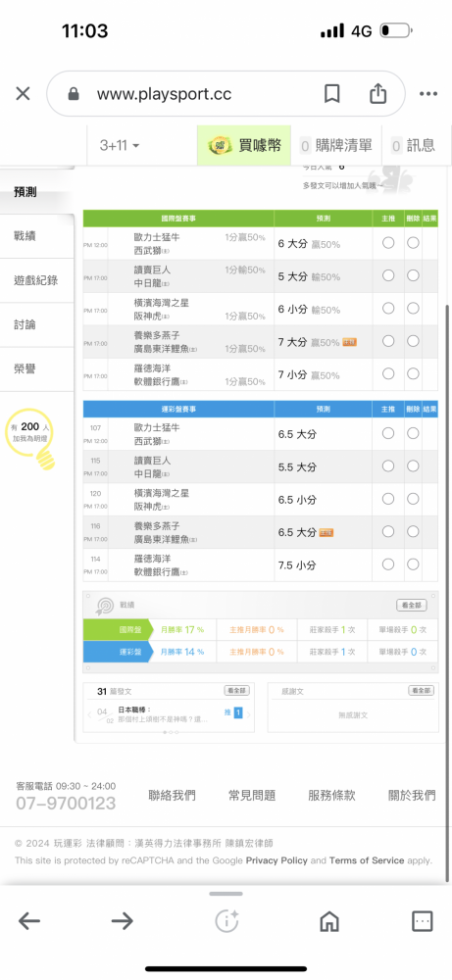Click previous arrow in 31篇發文 card
452x980 pixels.
[89, 715]
